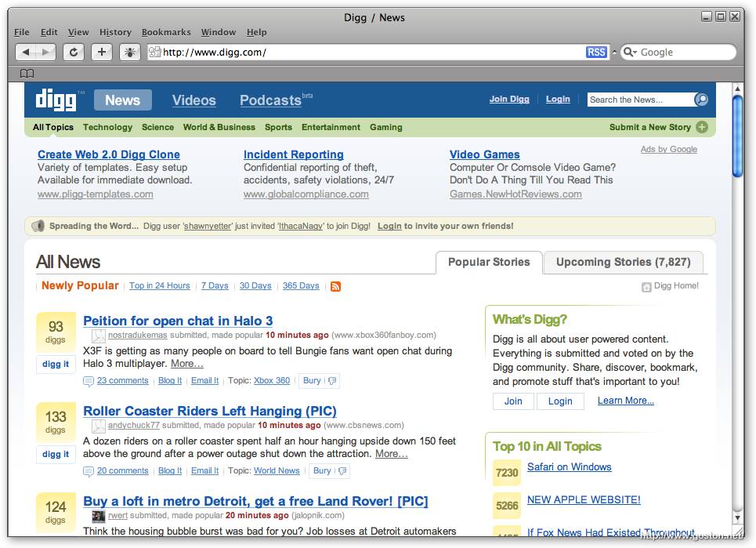Switch to the Videos section tab
The image size is (756, 548).
tap(194, 100)
